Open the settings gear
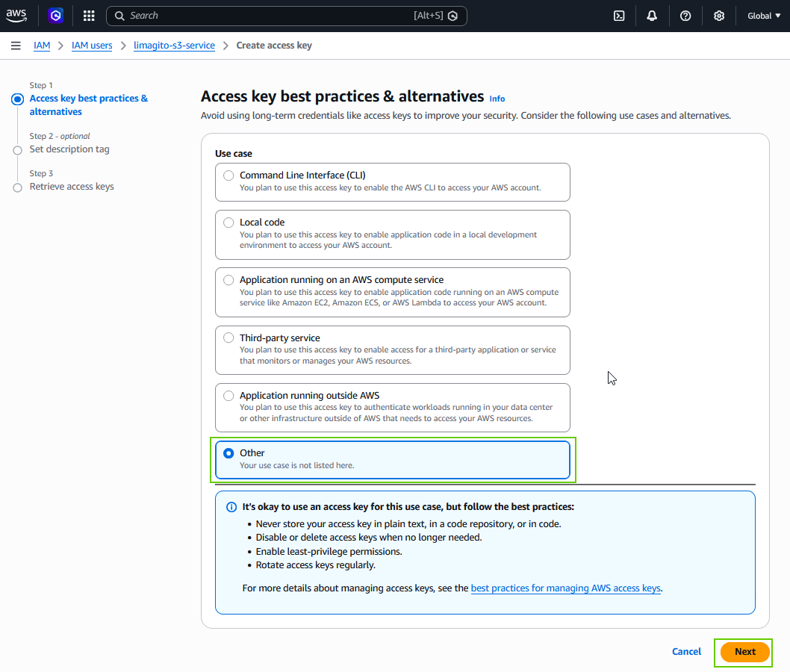This screenshot has height=672, width=790. [x=719, y=16]
